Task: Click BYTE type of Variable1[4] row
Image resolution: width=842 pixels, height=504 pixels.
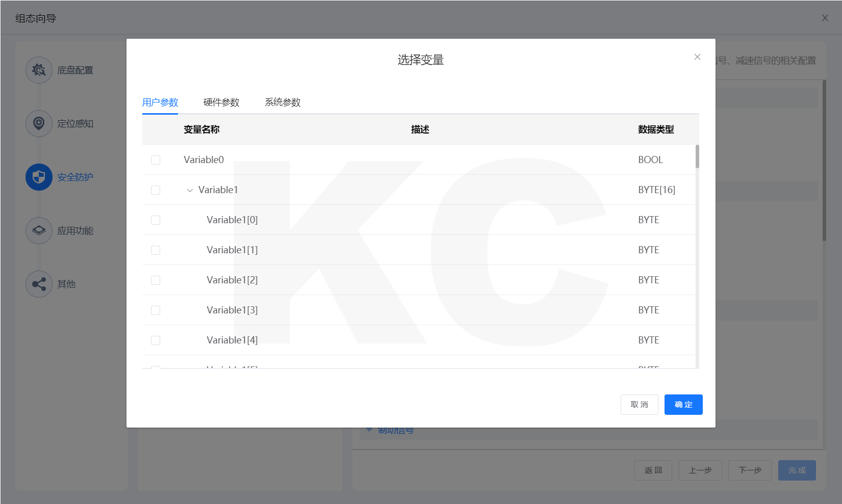Action: 649,340
